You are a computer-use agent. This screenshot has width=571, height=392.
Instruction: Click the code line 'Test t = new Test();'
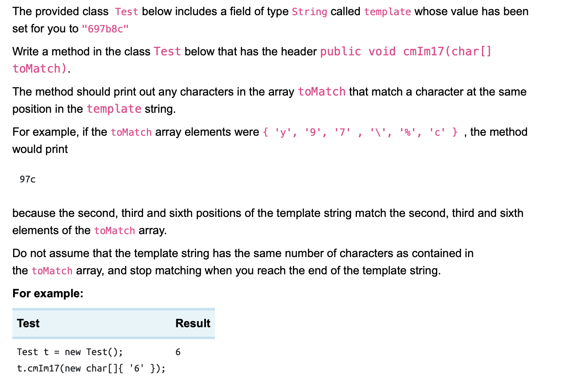point(70,352)
